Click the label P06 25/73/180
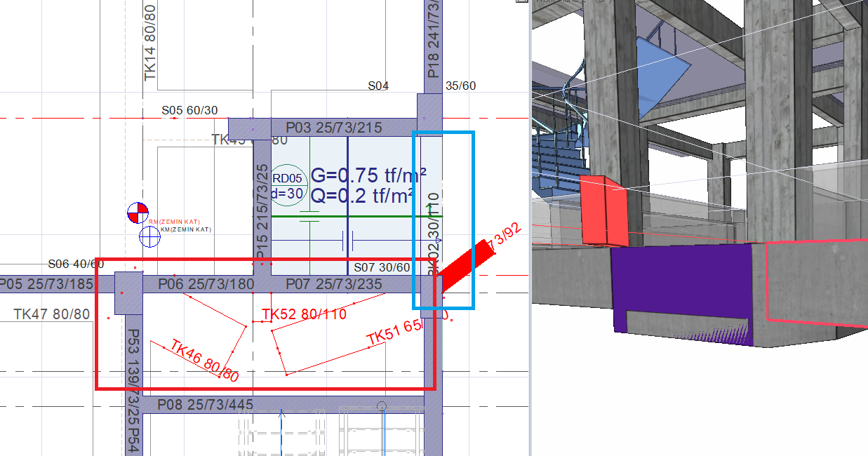Screen dimensions: 868x456 (x=206, y=283)
